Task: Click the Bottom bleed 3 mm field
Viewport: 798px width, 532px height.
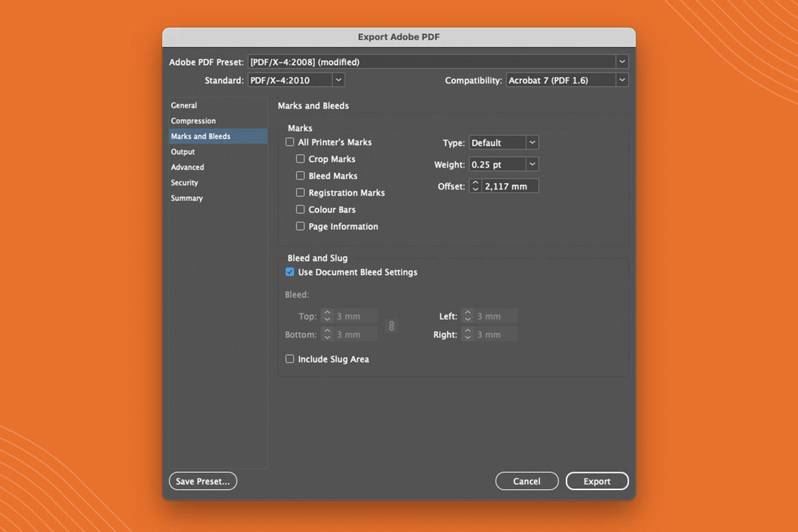Action: click(355, 334)
